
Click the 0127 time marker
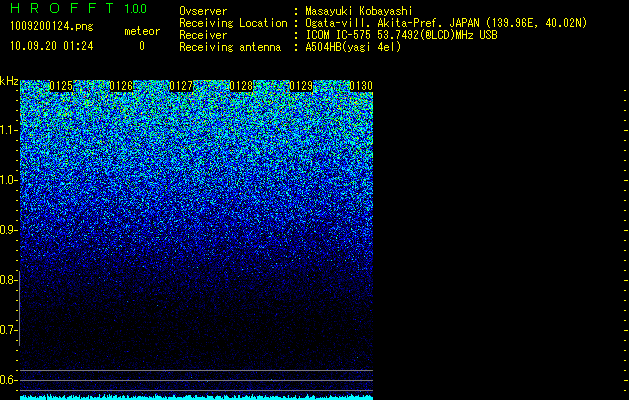coord(181,86)
